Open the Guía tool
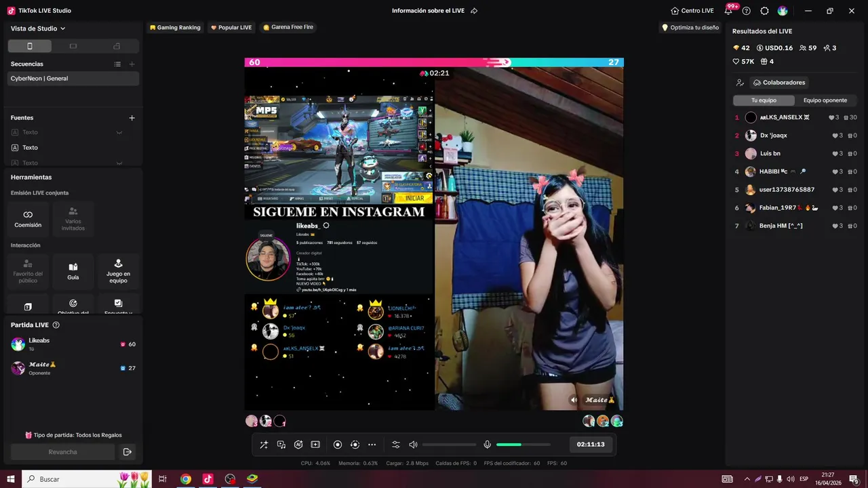 click(73, 271)
